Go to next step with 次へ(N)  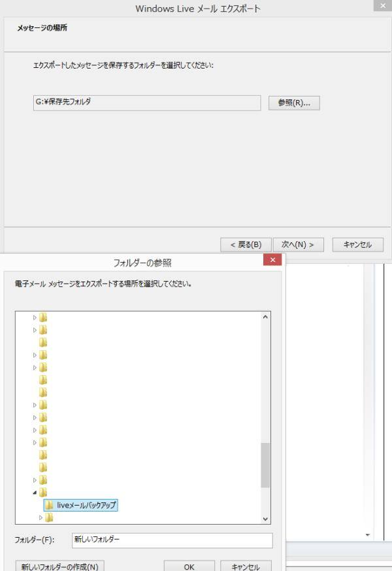pyautogui.click(x=298, y=245)
